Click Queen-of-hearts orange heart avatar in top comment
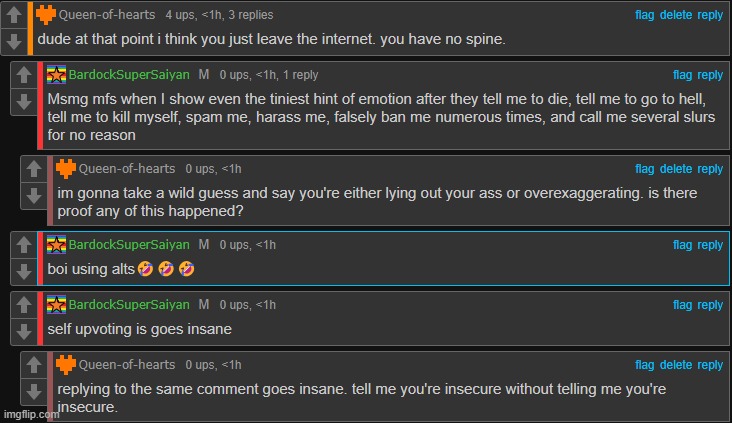The width and height of the screenshot is (732, 423). (x=46, y=15)
